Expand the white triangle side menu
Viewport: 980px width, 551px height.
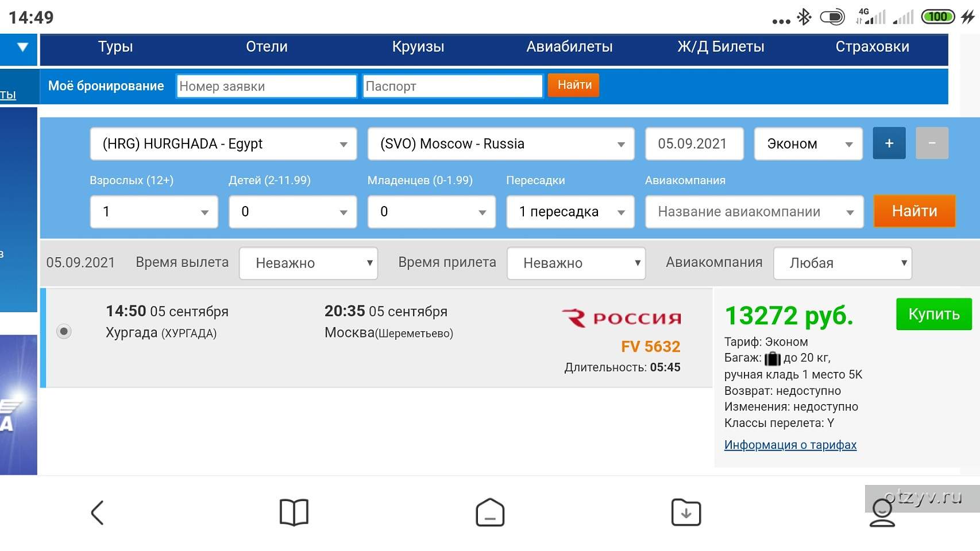coord(22,47)
